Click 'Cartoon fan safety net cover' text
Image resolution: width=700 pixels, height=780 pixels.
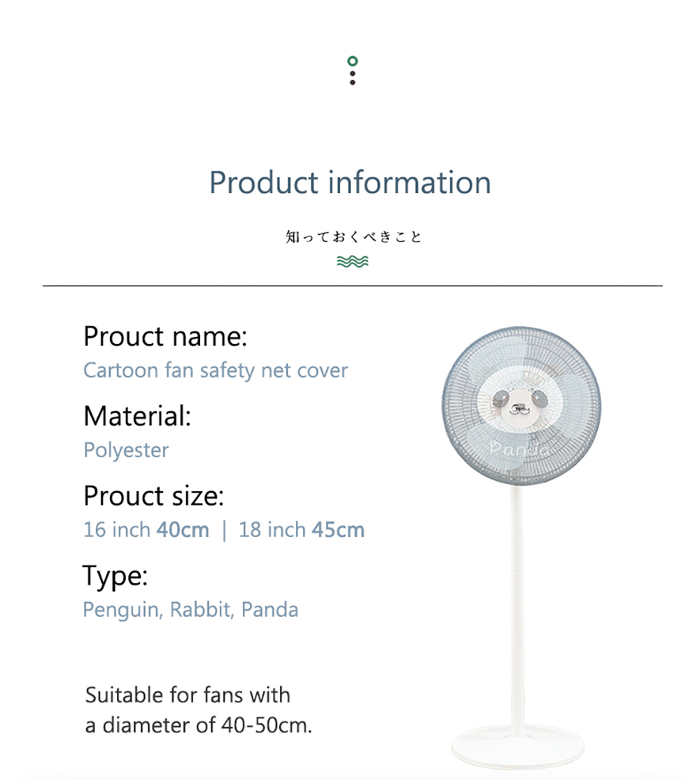[x=216, y=370]
